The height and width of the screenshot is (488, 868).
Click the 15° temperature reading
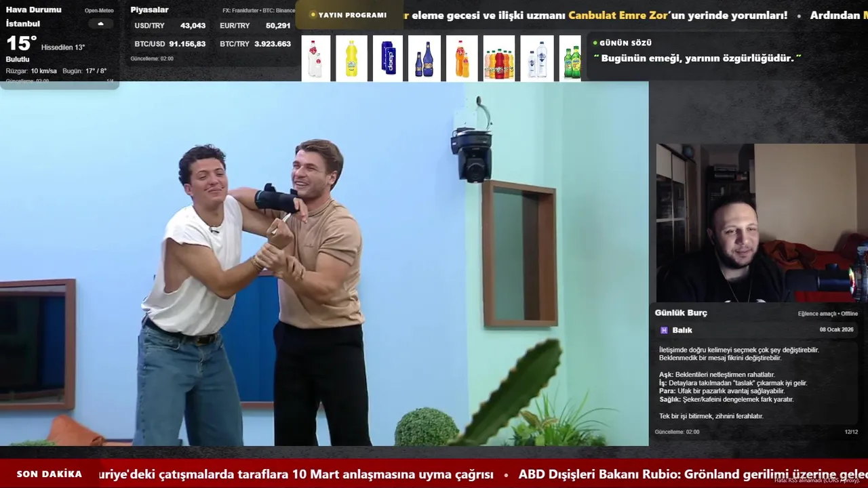tap(21, 44)
